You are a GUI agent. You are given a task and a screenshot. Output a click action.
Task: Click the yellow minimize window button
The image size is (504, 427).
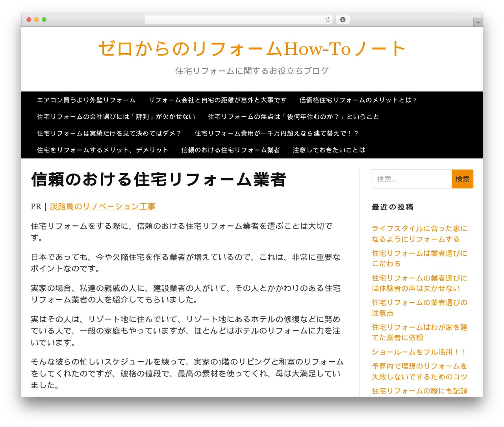pos(36,20)
